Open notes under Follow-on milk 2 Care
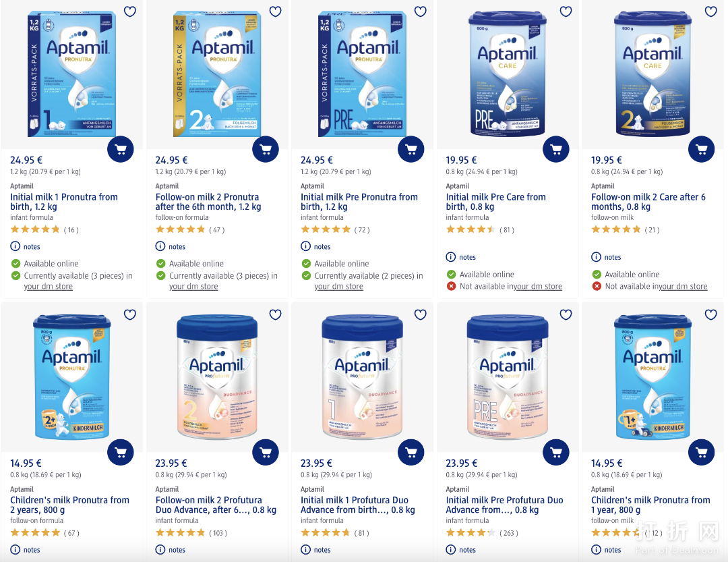Screen dimensions: 728x562 [607, 257]
